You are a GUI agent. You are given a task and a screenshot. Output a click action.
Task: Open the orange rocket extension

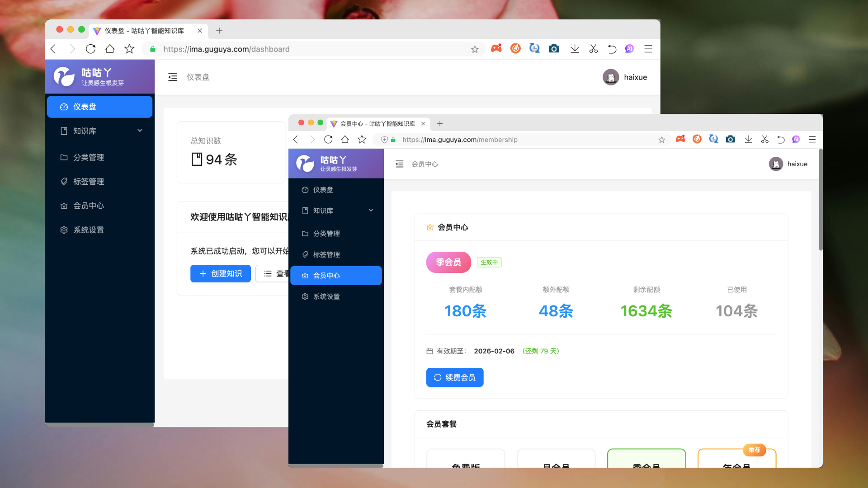697,140
